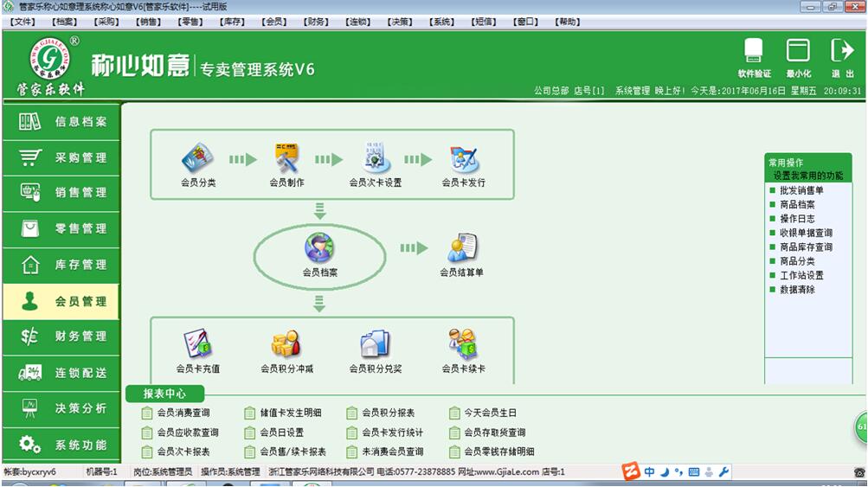
Task: Open the 库存 menu
Action: pos(233,22)
